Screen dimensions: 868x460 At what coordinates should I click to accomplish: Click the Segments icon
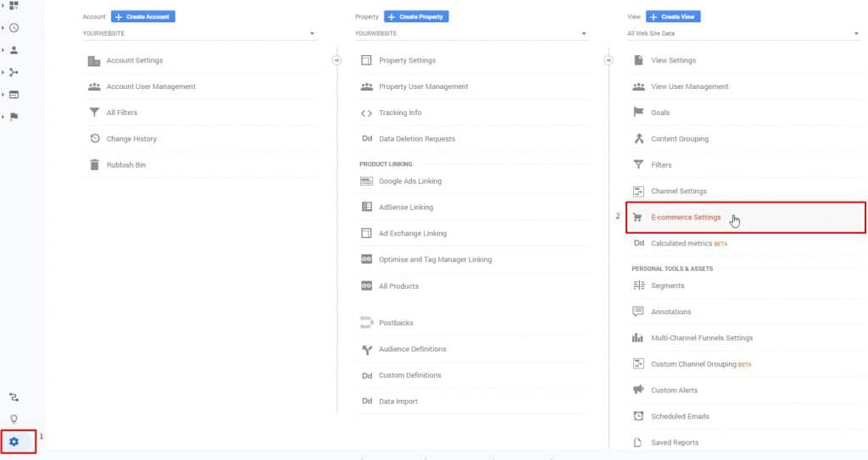pyautogui.click(x=638, y=285)
